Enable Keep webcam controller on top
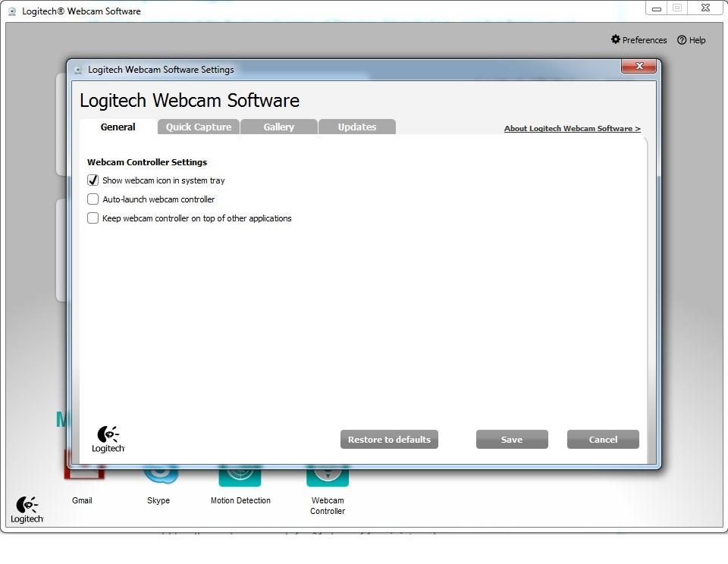728x564 pixels. [93, 218]
